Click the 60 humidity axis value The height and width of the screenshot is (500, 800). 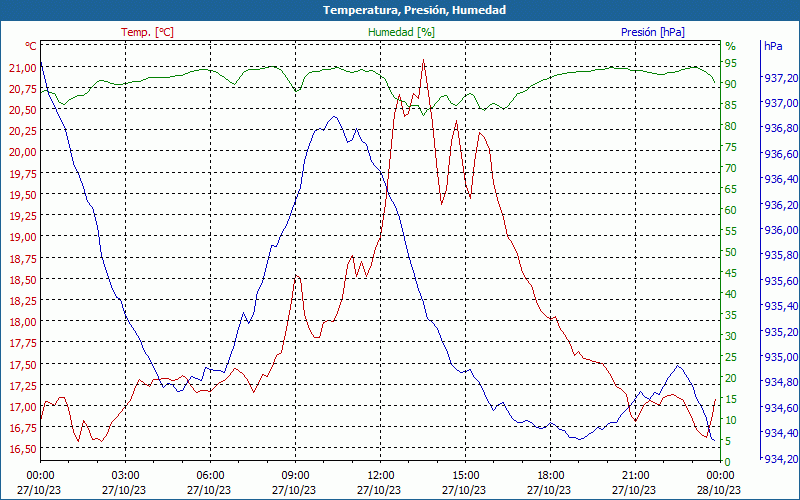[x=731, y=210]
